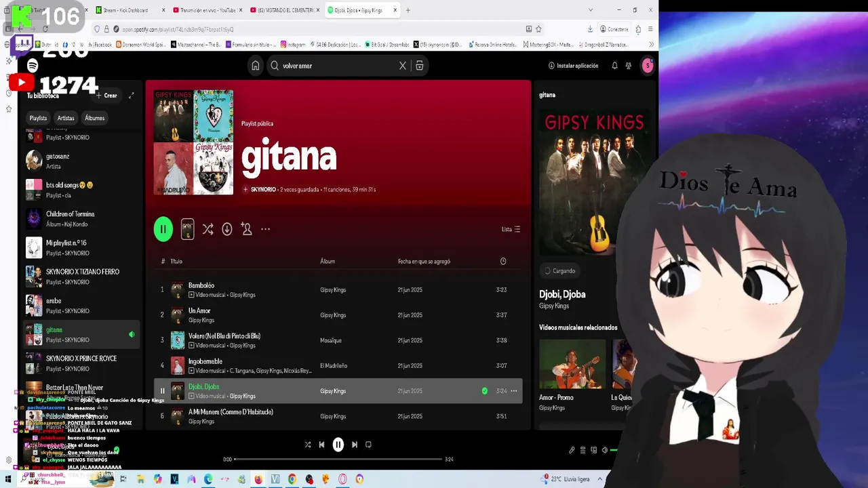Viewport: 868px width, 488px height.
Task: Open connect to a device icon
Action: [593, 450]
